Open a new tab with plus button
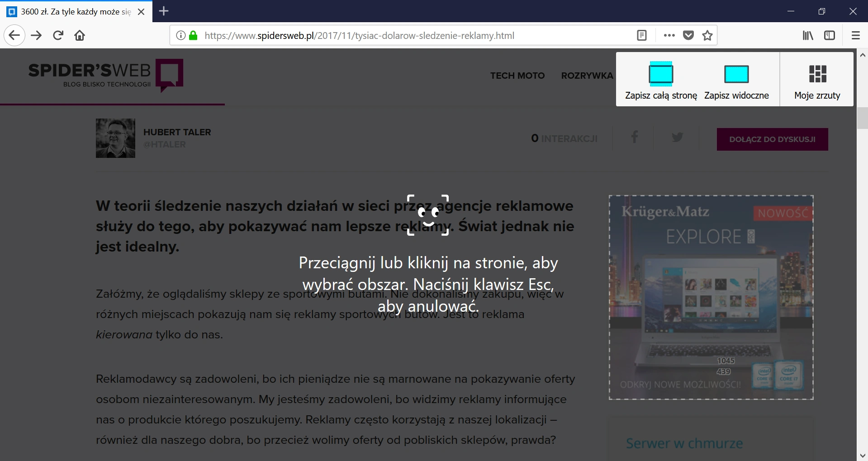This screenshot has width=868, height=461. (164, 11)
